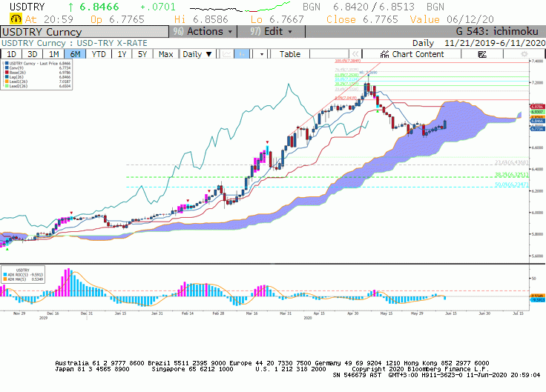The height and width of the screenshot is (392, 546).
Task: Select the Max time range
Action: click(x=165, y=54)
